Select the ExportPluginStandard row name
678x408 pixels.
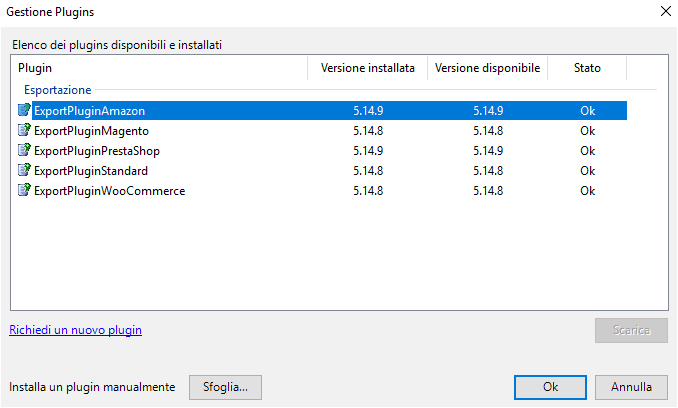coord(91,171)
